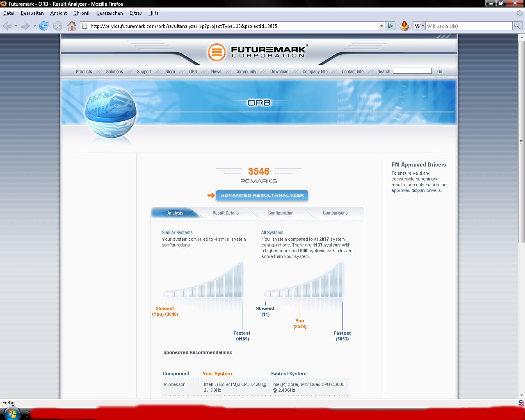The width and height of the screenshot is (525, 420).
Task: Select the Analysis tab
Action: click(175, 213)
